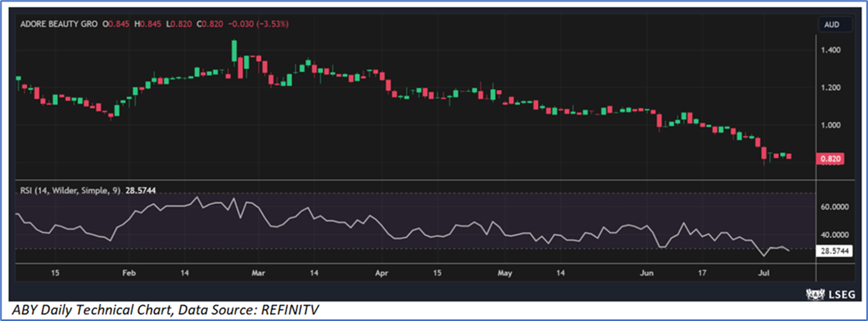Click the ADORE BEAUTY GRO symbol label
This screenshot has height=321, width=868.
pos(59,24)
